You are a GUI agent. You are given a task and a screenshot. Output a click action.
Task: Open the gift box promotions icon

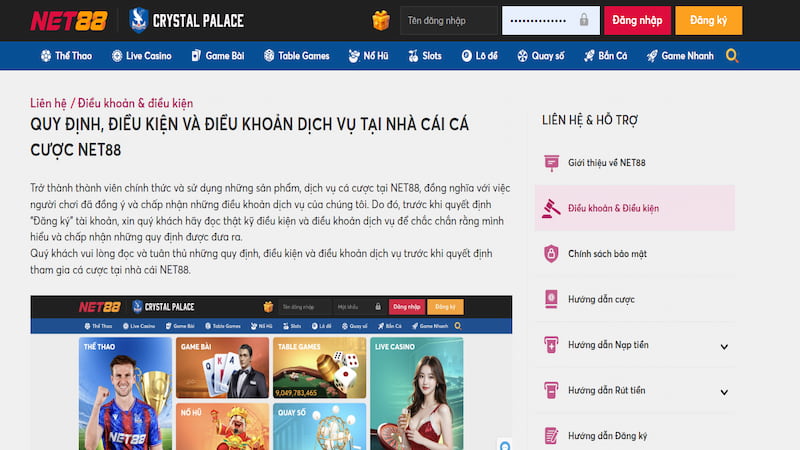tap(380, 20)
